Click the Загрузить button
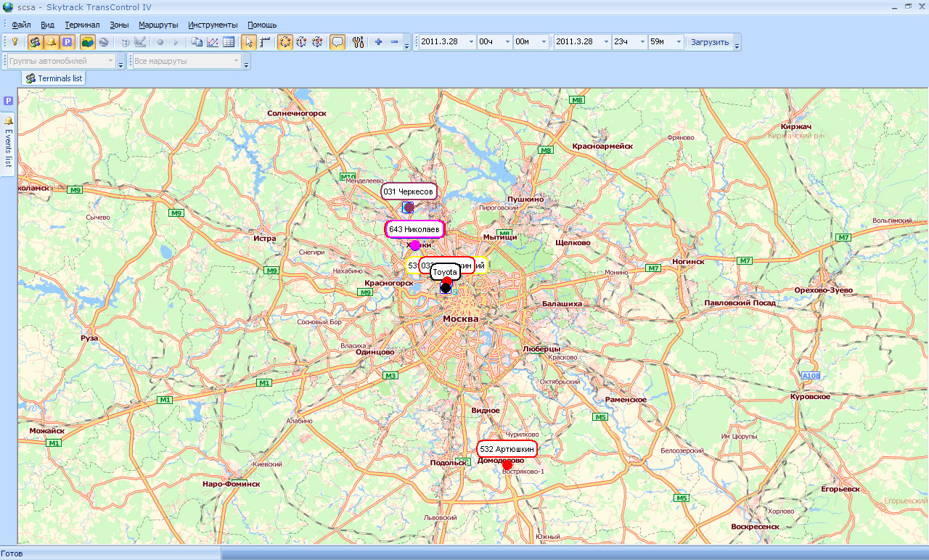 coord(709,42)
